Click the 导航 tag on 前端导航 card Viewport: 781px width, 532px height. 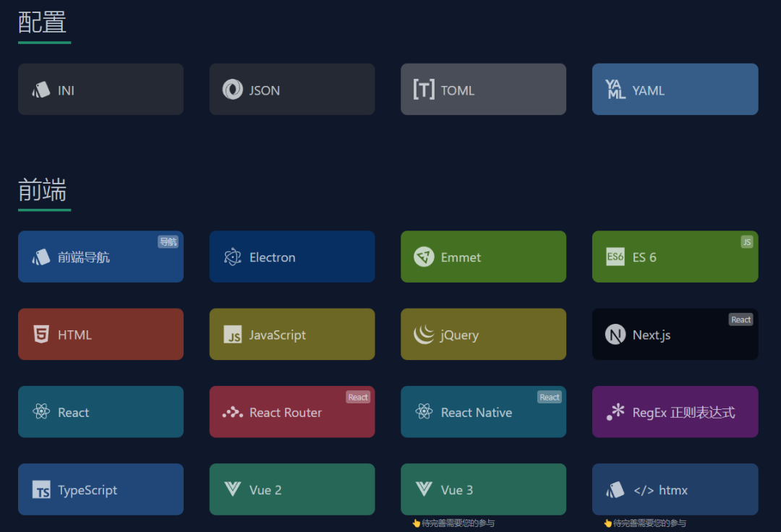click(168, 242)
